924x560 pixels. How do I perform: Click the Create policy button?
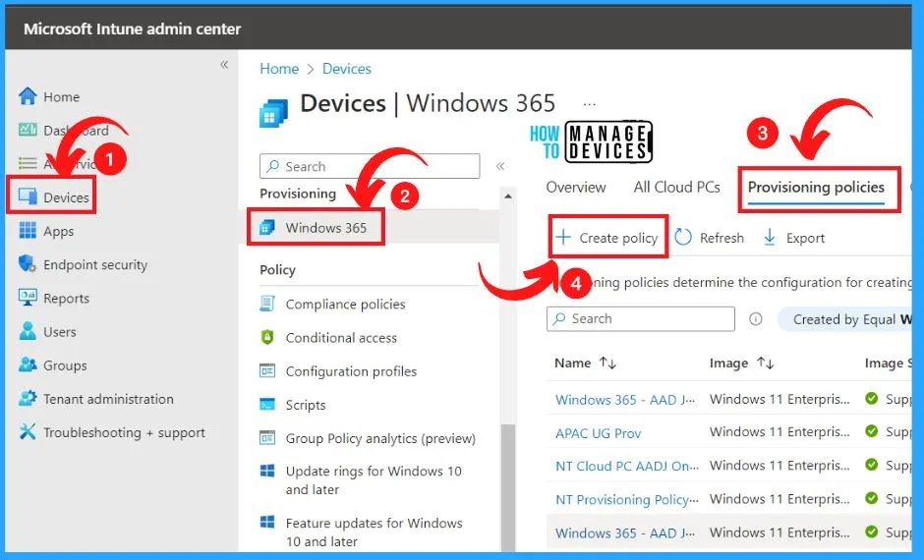607,238
